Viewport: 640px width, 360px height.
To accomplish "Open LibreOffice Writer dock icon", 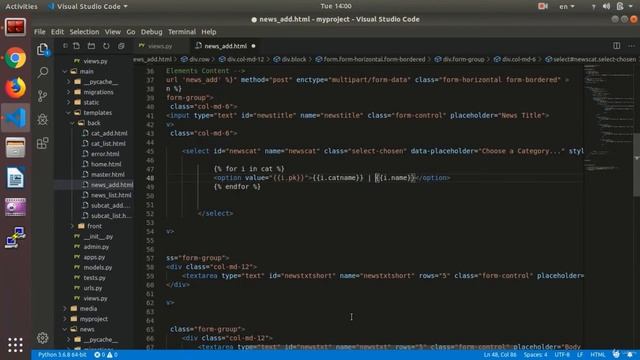I will [16, 178].
